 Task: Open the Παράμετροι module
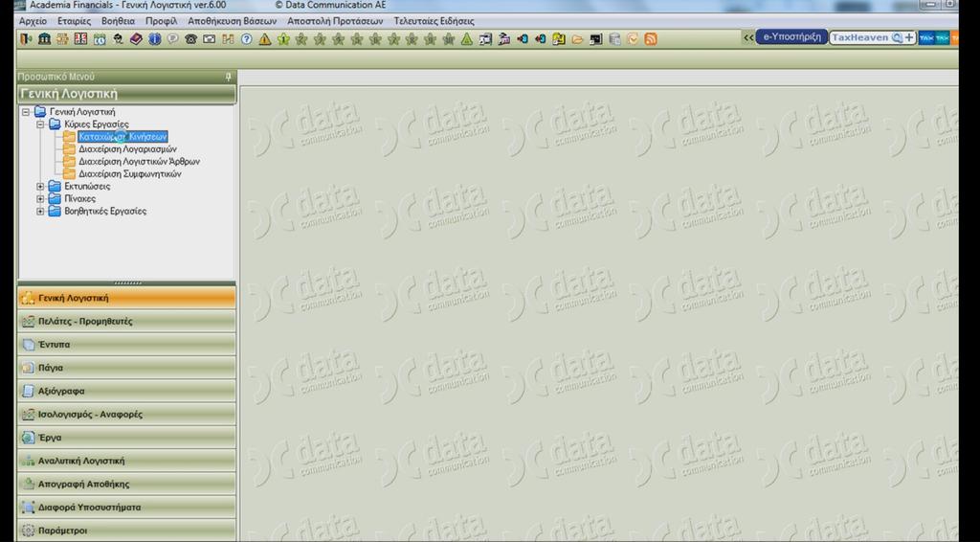[127, 531]
